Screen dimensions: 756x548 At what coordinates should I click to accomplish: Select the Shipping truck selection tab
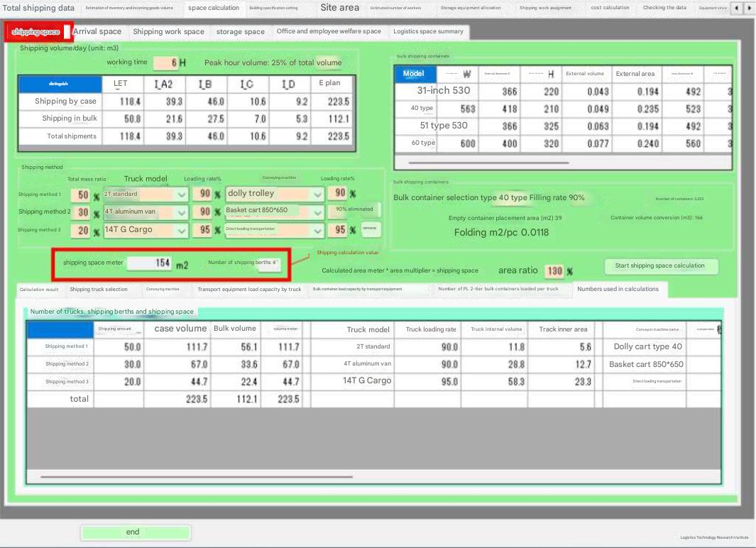coord(99,290)
